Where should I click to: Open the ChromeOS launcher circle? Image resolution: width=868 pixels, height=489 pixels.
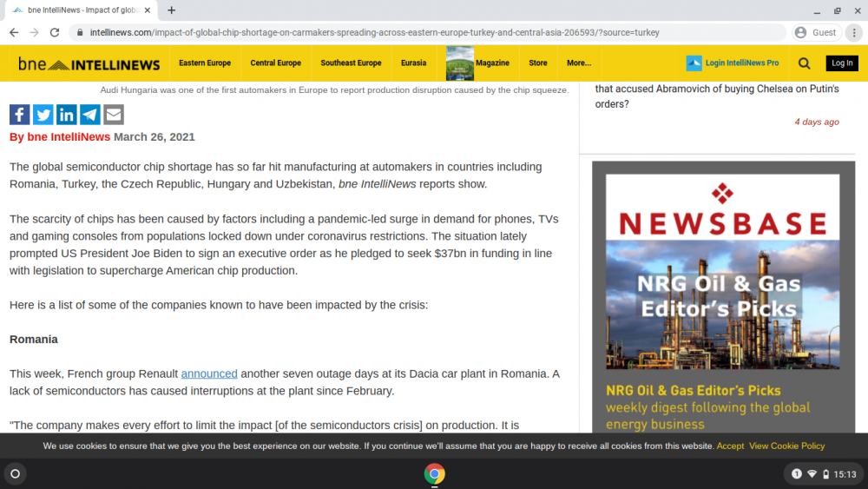(x=16, y=473)
